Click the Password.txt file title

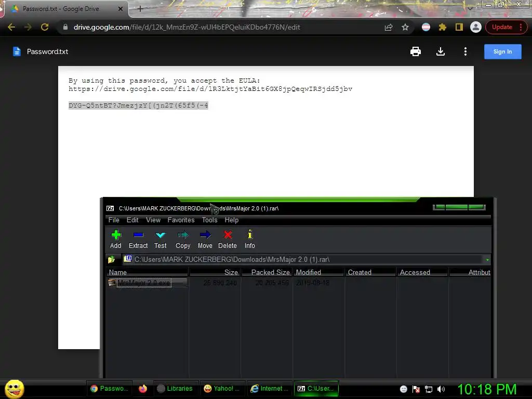point(47,51)
